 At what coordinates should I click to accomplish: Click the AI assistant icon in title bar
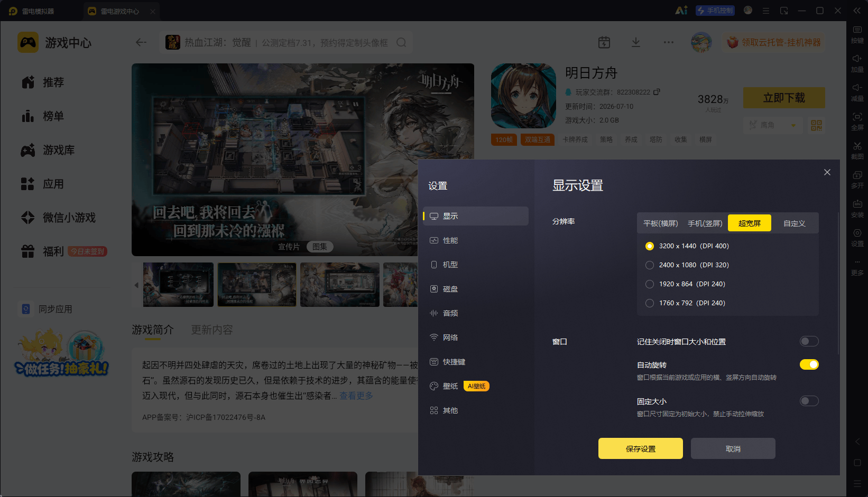[x=681, y=11]
